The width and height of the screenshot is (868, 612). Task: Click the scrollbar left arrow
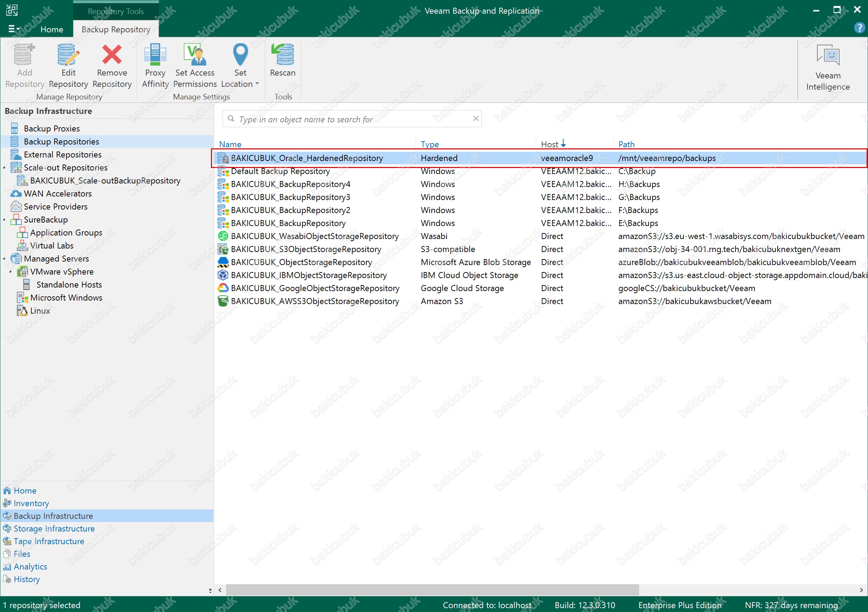tap(220, 590)
